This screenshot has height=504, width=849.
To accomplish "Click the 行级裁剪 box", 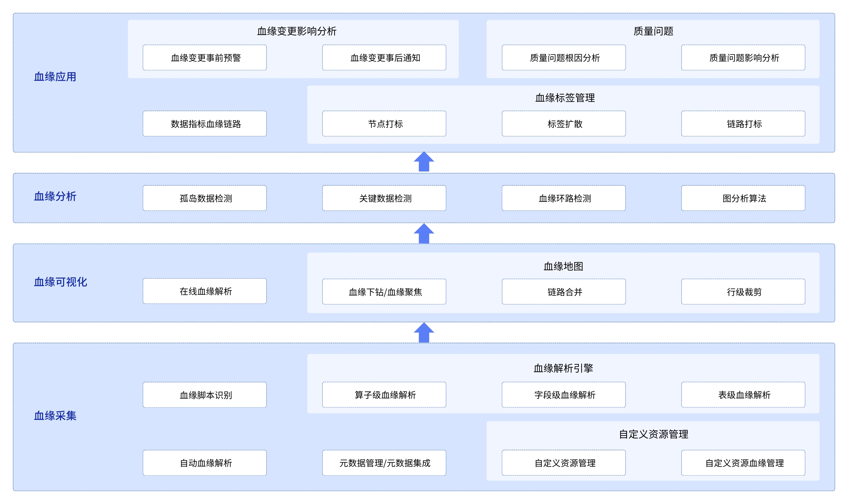I will [x=743, y=292].
